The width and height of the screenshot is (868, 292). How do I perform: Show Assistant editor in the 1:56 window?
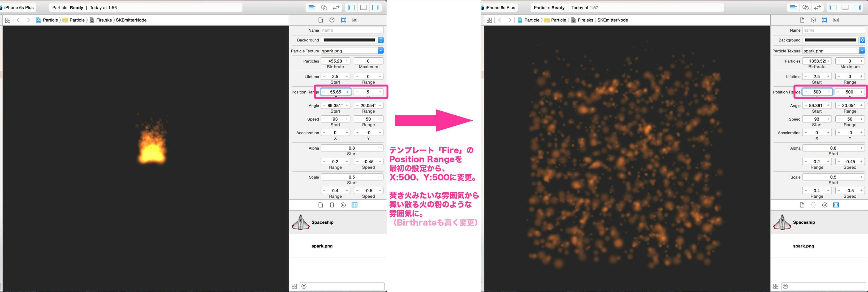point(324,7)
